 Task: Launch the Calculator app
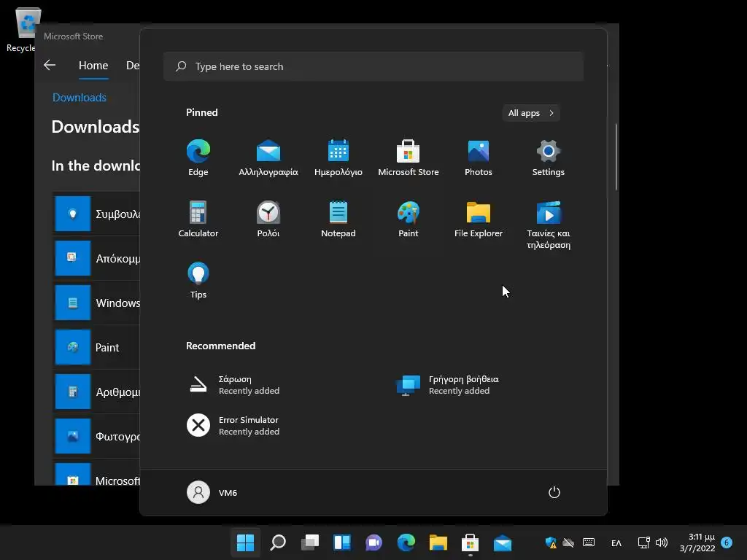(198, 219)
